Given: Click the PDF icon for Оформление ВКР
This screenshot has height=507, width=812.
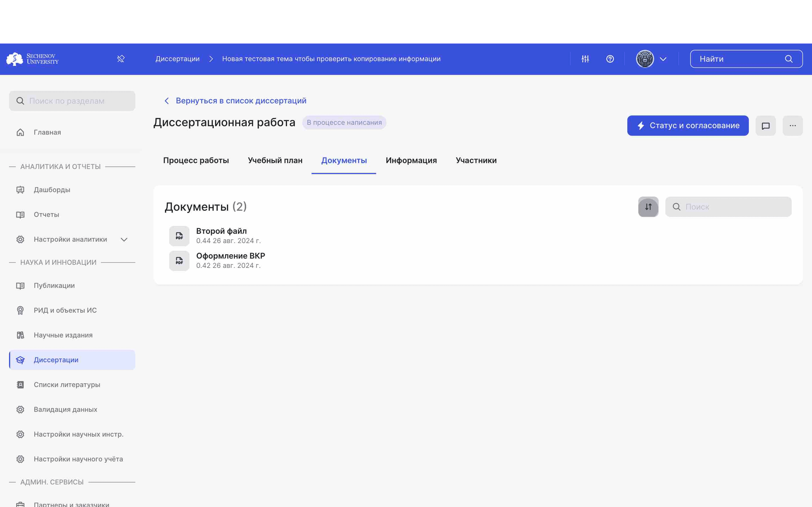Looking at the screenshot, I should click(179, 261).
